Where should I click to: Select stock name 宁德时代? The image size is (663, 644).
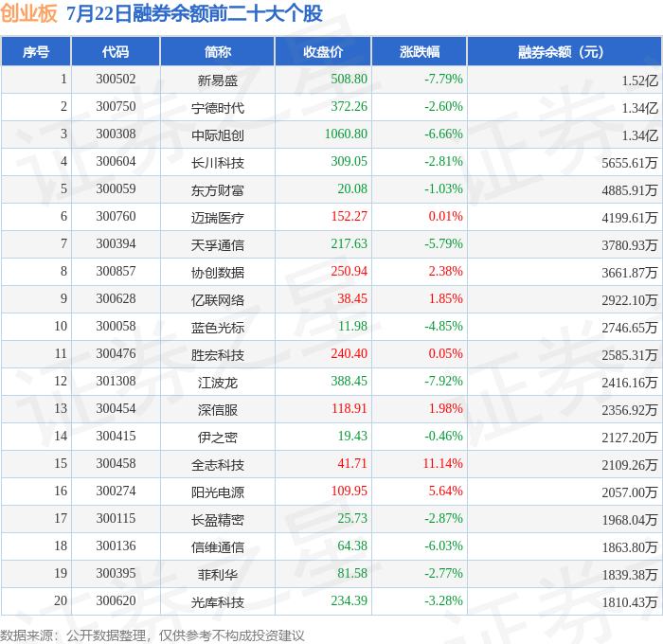pyautogui.click(x=217, y=108)
